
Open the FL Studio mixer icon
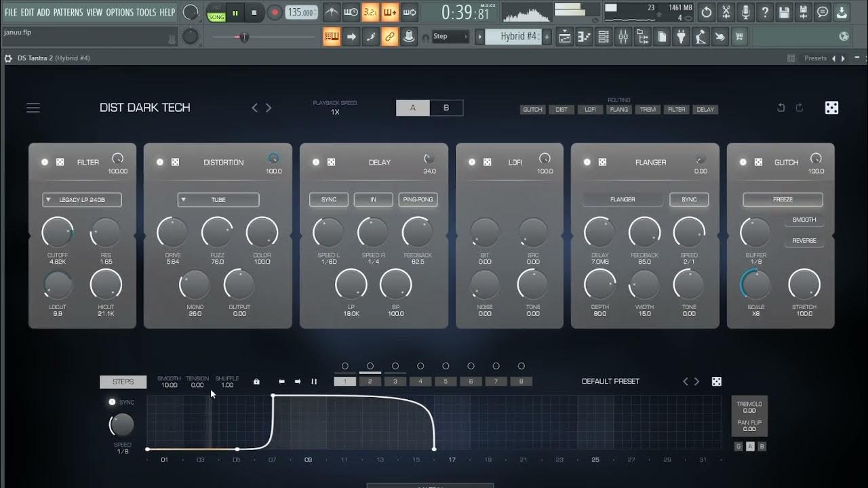[x=623, y=37]
